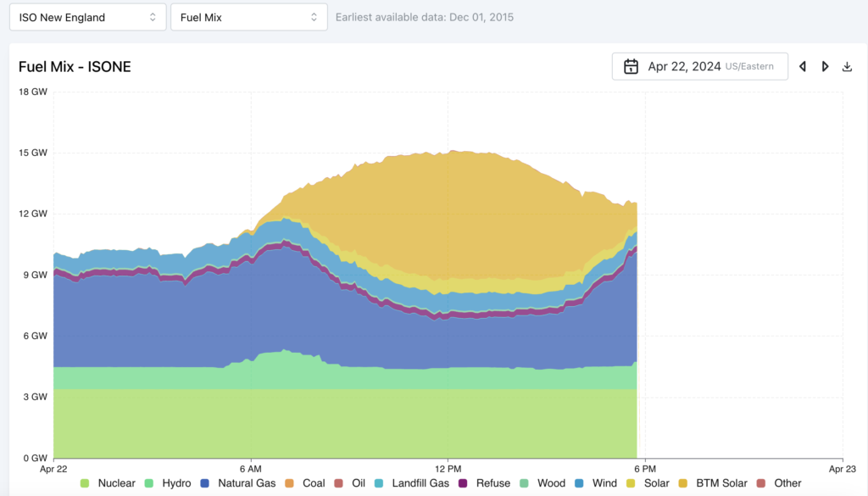Open the Apr 22, 2024 date selector
The width and height of the screenshot is (868, 496).
699,66
